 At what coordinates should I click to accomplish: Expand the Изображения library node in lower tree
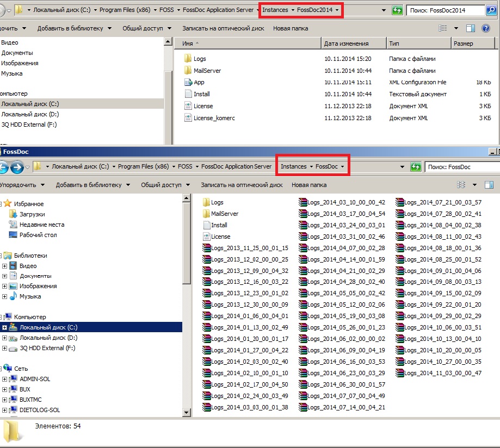pyautogui.click(x=4, y=286)
